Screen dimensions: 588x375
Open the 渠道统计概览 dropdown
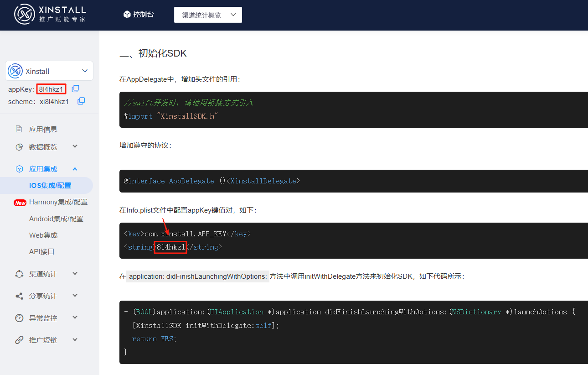(x=208, y=15)
